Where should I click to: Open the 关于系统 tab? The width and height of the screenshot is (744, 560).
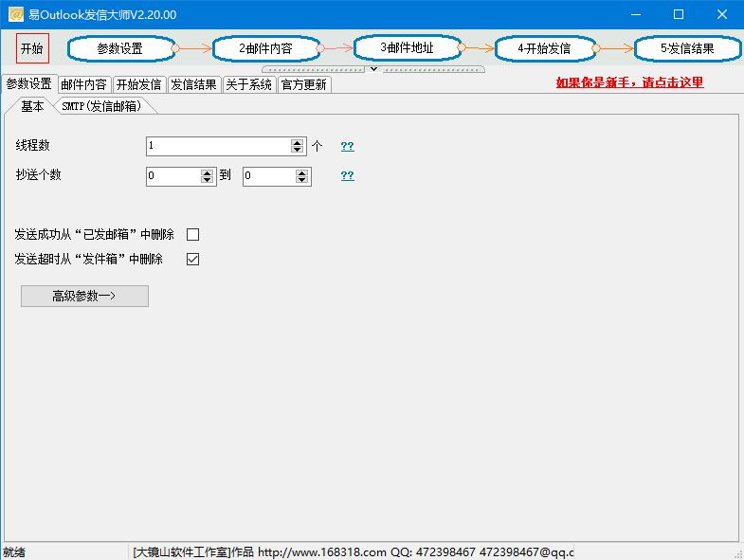(248, 84)
